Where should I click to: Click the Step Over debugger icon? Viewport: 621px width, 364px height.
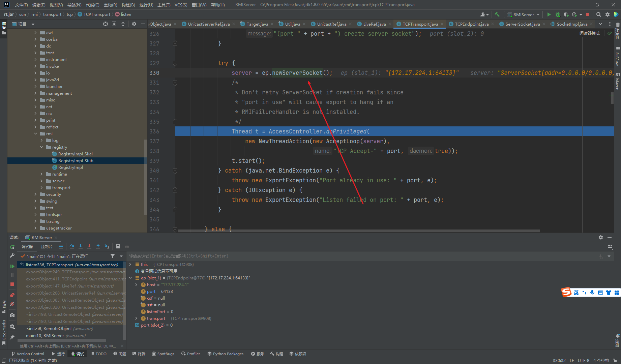pos(72,246)
